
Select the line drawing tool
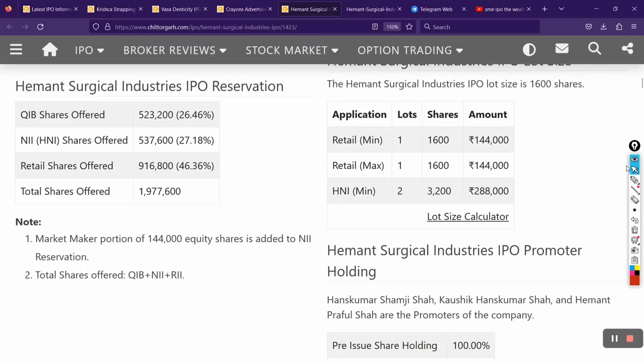tap(634, 190)
